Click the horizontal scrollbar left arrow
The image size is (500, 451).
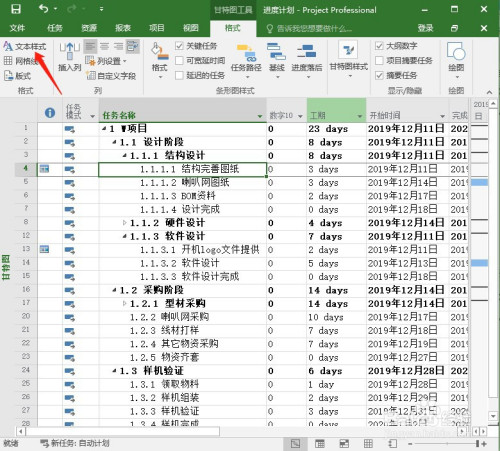coord(21,432)
